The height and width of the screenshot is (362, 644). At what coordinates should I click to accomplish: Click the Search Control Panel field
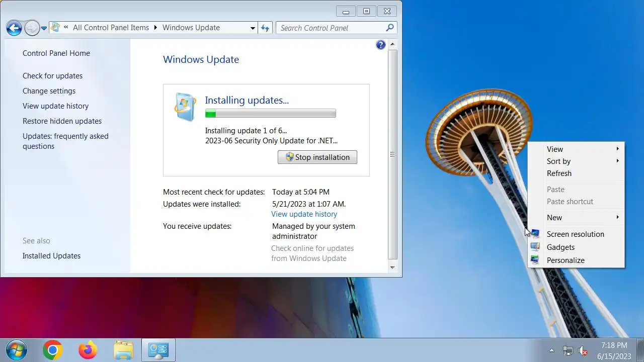coord(336,28)
